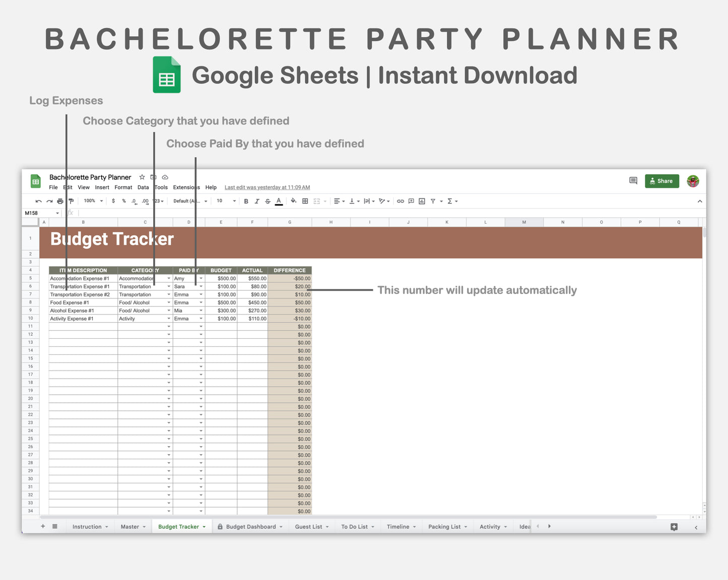Open the zoom level dropdown

point(92,201)
